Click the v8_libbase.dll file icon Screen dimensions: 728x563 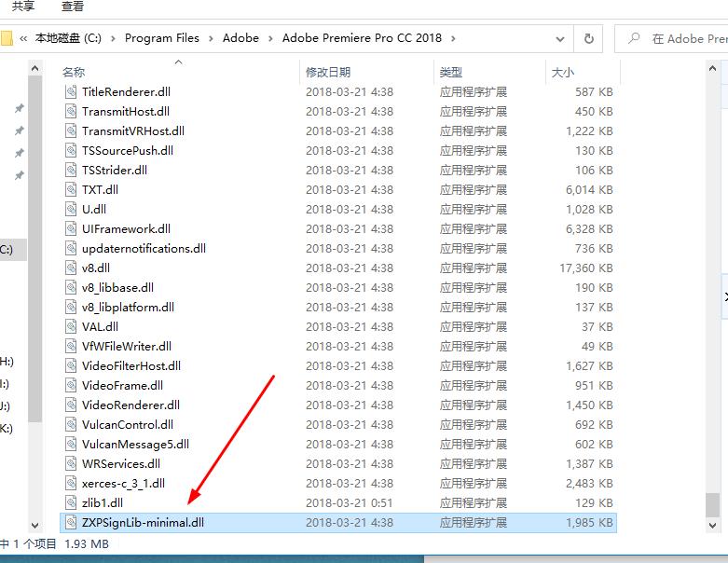coord(71,287)
